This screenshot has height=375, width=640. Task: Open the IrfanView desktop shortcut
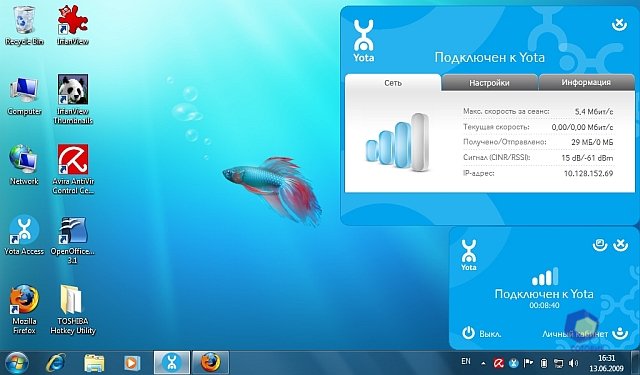pos(73,26)
